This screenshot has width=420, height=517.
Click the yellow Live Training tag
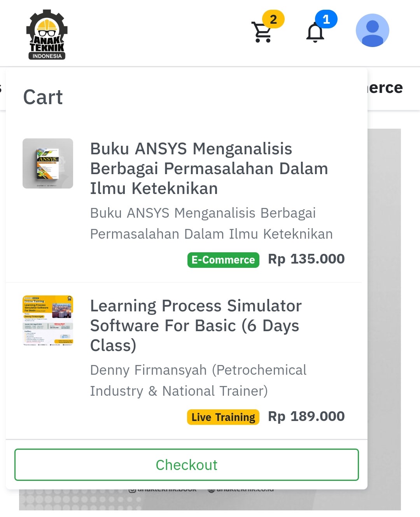click(223, 417)
